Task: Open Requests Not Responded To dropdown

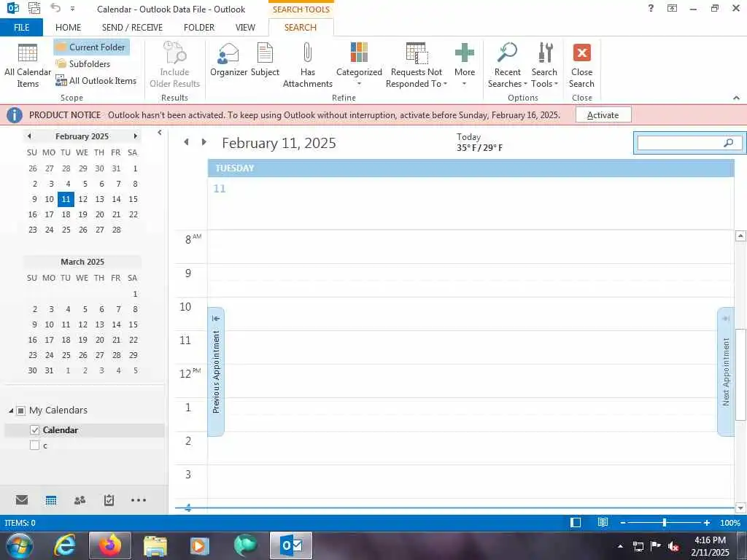Action: 417,65
